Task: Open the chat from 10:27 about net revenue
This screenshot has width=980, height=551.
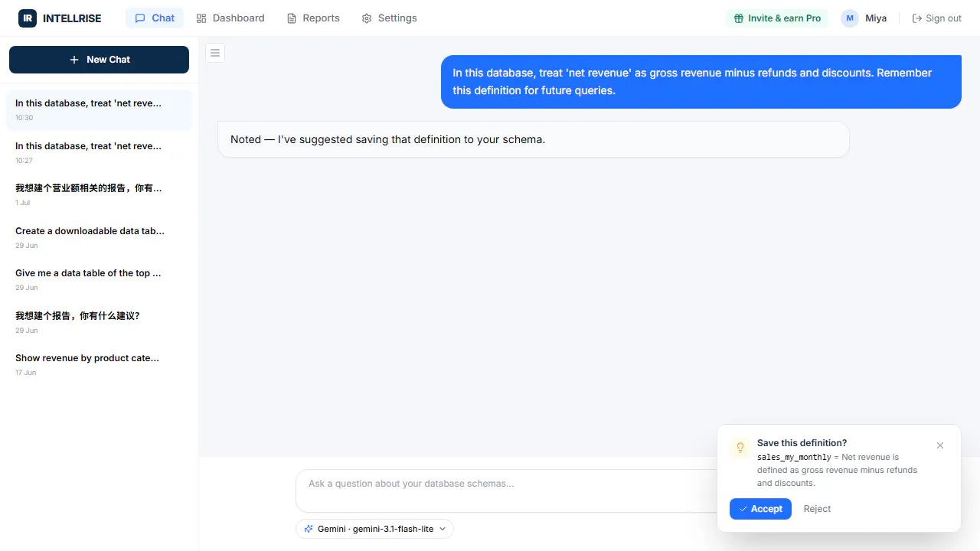Action: (99, 152)
